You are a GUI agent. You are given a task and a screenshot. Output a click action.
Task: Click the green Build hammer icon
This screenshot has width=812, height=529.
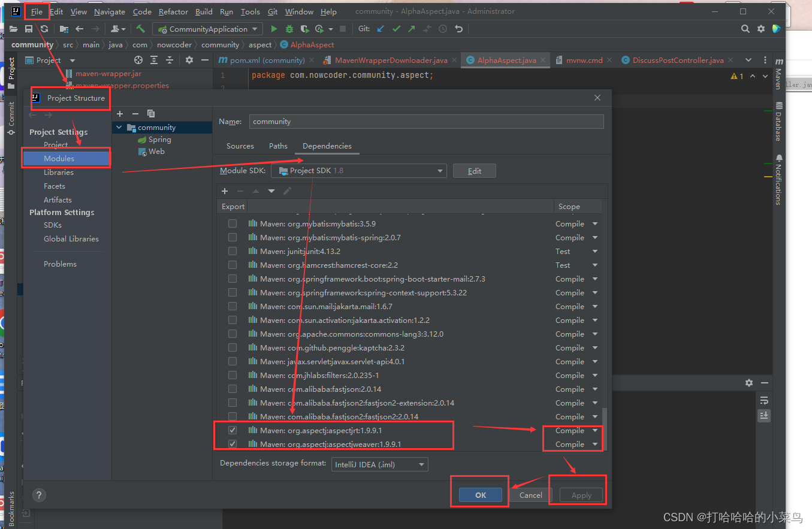click(x=140, y=29)
